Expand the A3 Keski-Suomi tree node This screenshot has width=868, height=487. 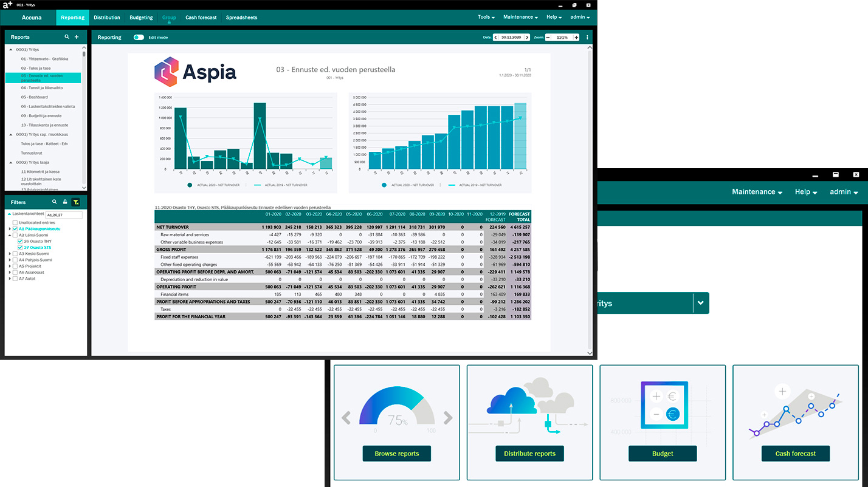pos(10,254)
